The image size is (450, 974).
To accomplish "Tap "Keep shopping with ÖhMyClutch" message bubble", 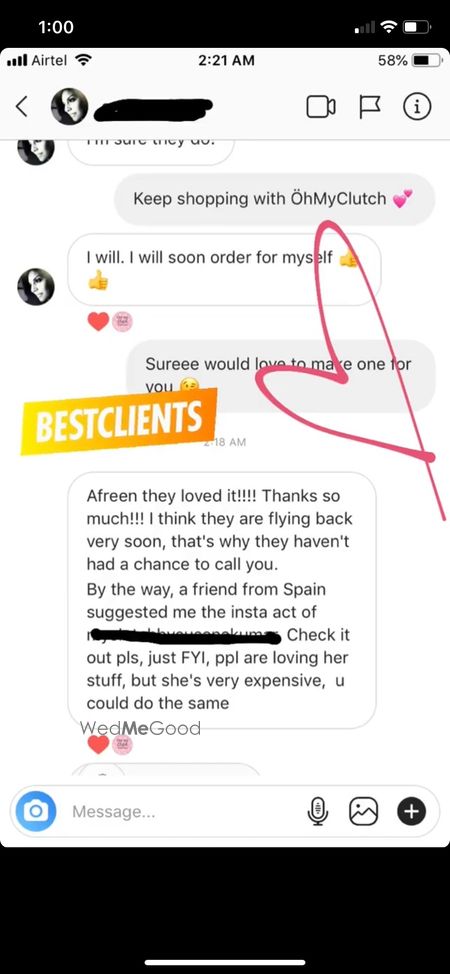I will tap(275, 199).
